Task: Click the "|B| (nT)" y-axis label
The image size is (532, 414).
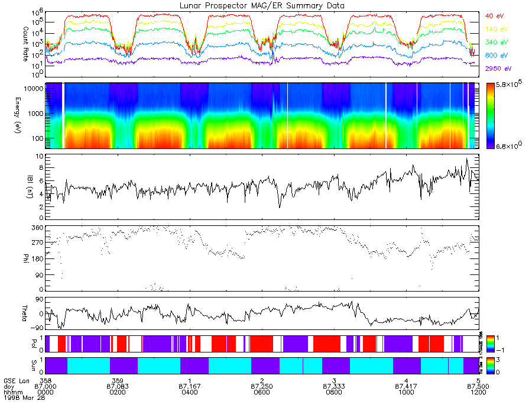Action: [30, 187]
